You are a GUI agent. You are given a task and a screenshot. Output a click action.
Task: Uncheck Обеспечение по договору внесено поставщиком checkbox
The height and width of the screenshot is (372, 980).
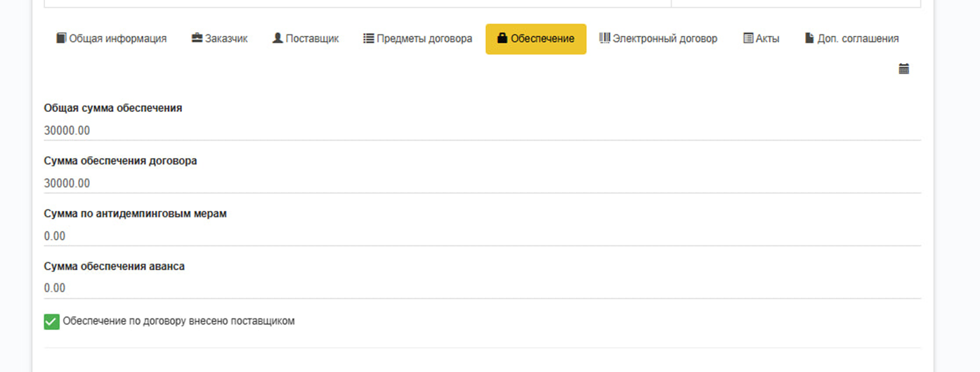(51, 321)
